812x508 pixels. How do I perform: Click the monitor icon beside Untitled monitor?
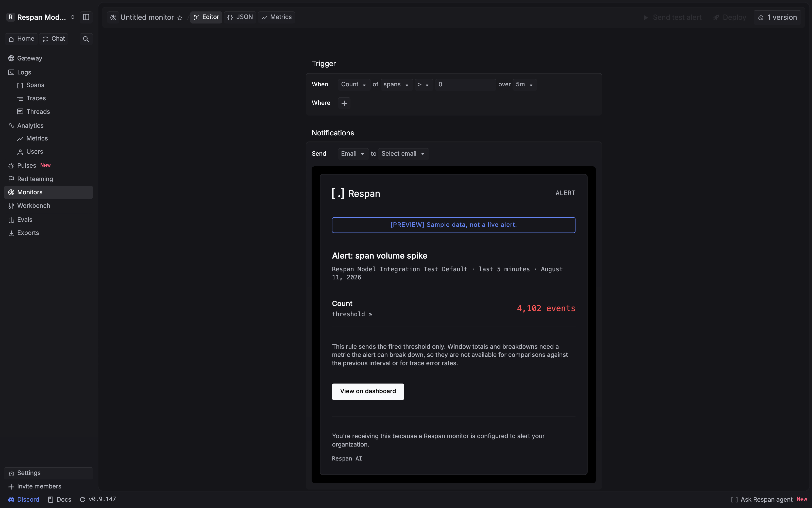pyautogui.click(x=113, y=18)
